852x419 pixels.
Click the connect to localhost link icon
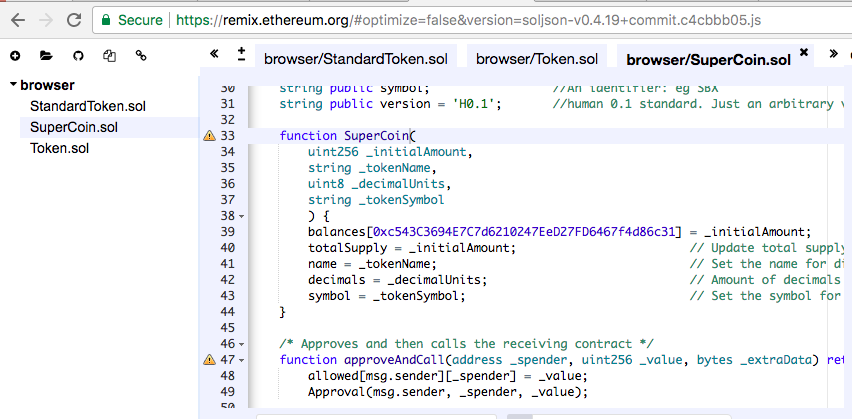(x=141, y=56)
